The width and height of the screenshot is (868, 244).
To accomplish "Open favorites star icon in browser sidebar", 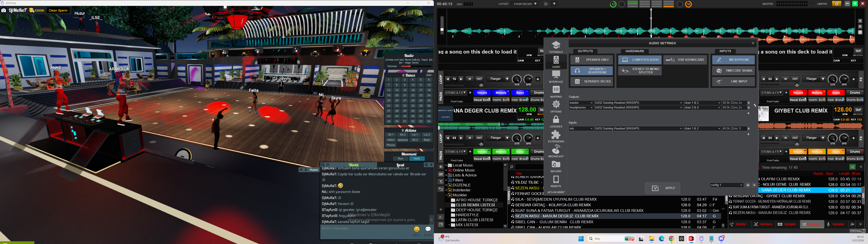I will [441, 167].
